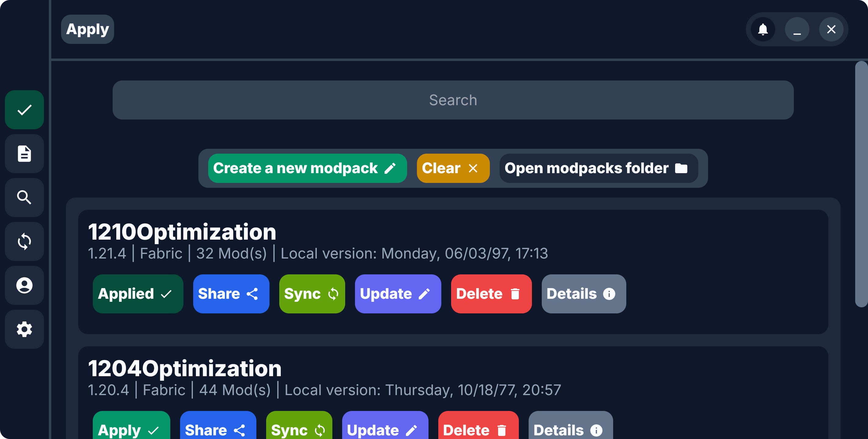Select the checkmark tab in the sidebar

pos(24,109)
